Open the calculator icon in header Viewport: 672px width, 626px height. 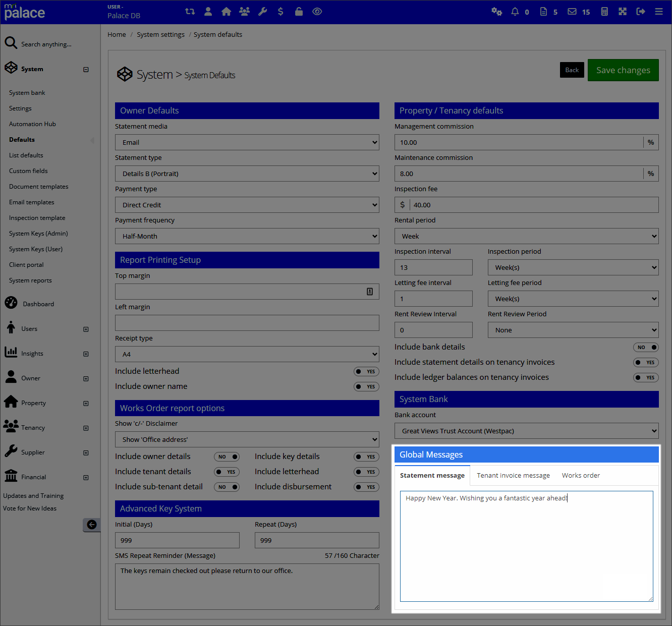(604, 12)
